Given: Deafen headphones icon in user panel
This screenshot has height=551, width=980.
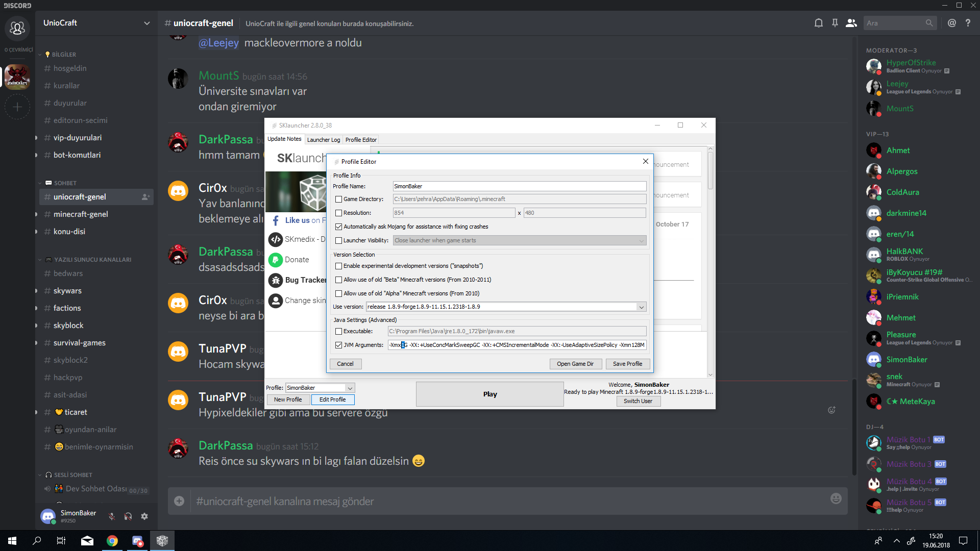Looking at the screenshot, I should [x=128, y=516].
